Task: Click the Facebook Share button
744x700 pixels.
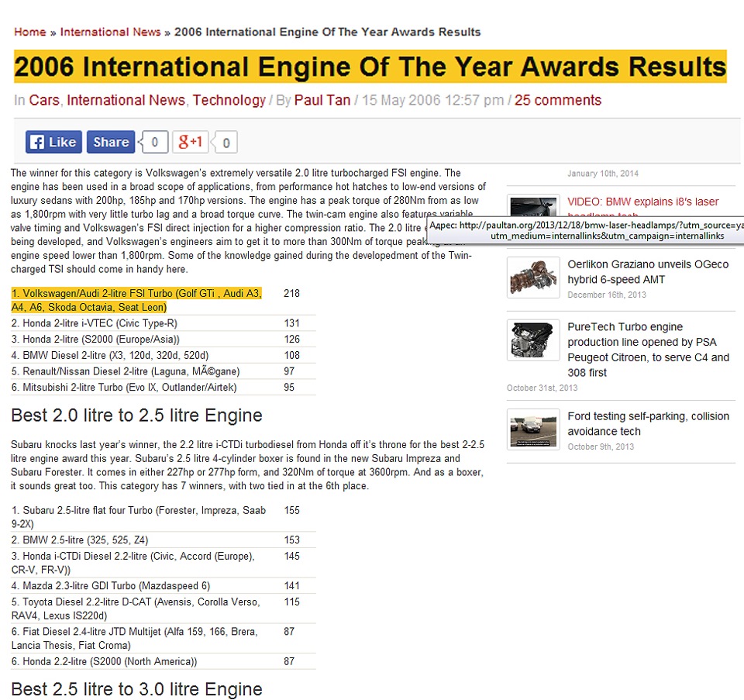Action: pos(111,142)
